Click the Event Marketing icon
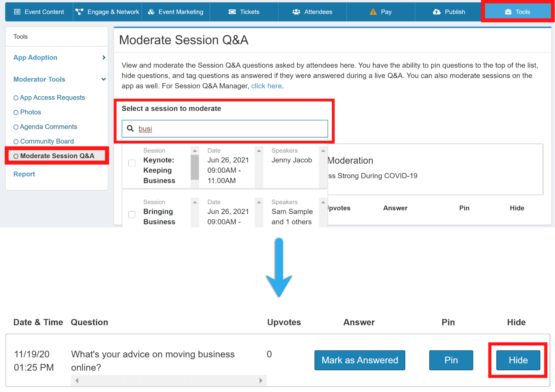 [151, 12]
